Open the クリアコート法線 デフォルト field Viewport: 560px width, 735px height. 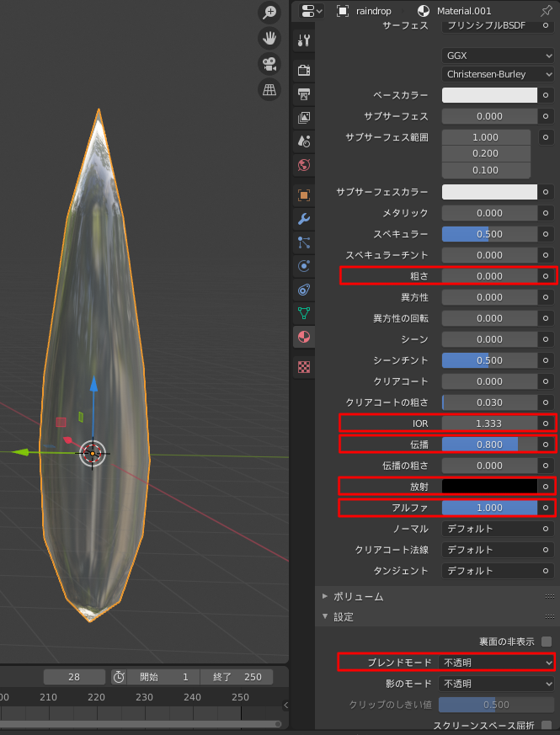[x=489, y=550]
